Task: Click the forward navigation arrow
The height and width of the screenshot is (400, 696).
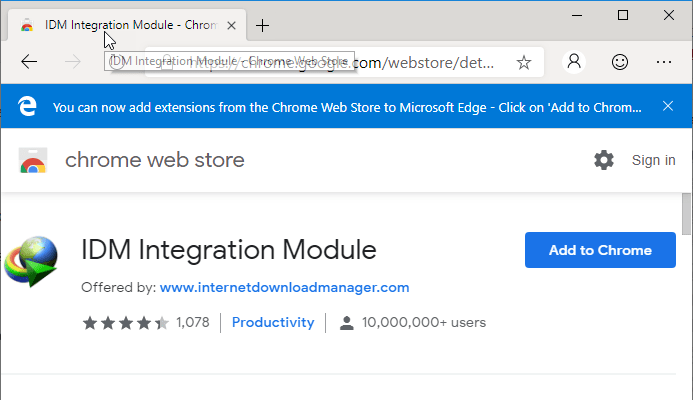Action: click(72, 62)
